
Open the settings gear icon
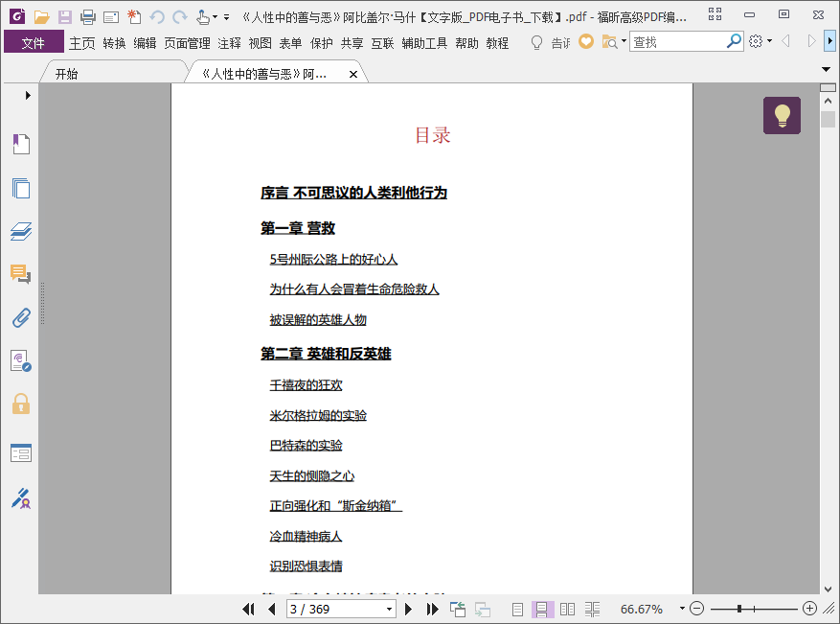[x=756, y=41]
